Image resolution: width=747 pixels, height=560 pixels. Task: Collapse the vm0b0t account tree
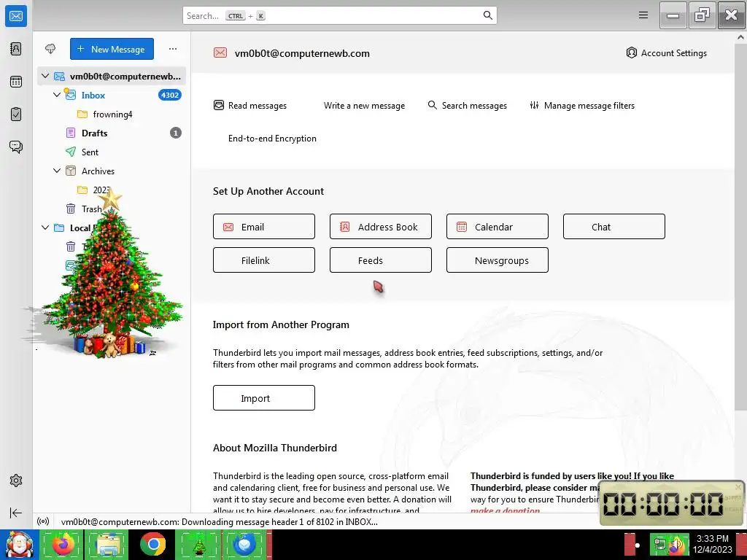pos(45,76)
